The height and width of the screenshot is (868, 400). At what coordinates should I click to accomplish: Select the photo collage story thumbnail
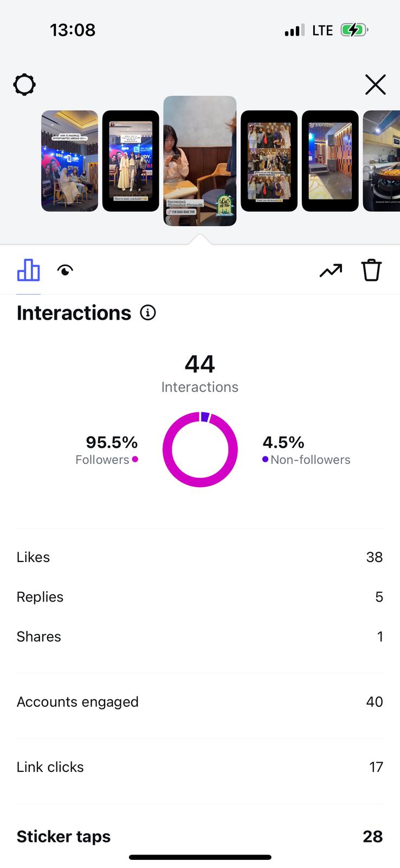click(x=269, y=161)
